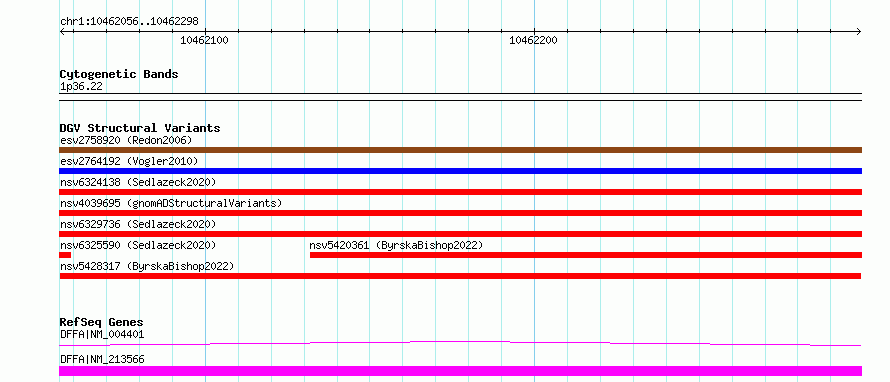Select the blue esv2764192 variant bar
This screenshot has height=382, width=890.
pyautogui.click(x=460, y=171)
